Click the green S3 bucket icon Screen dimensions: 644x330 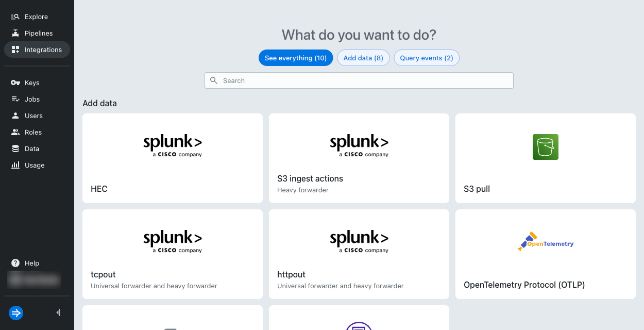[546, 147]
